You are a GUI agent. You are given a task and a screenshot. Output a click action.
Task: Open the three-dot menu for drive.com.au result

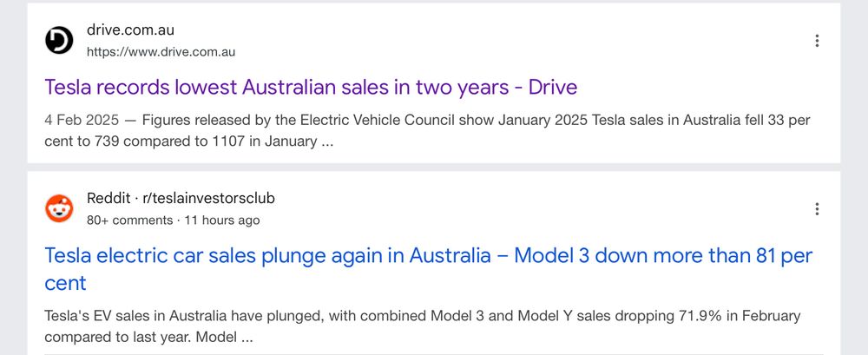[817, 41]
